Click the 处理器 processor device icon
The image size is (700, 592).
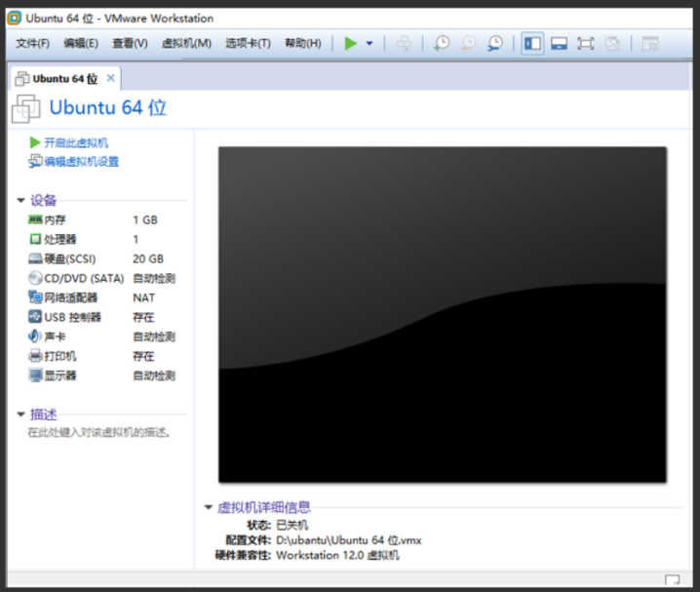[35, 239]
